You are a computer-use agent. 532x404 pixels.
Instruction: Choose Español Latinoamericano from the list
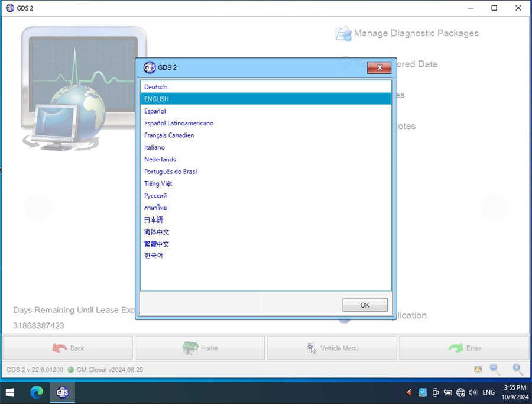point(179,123)
